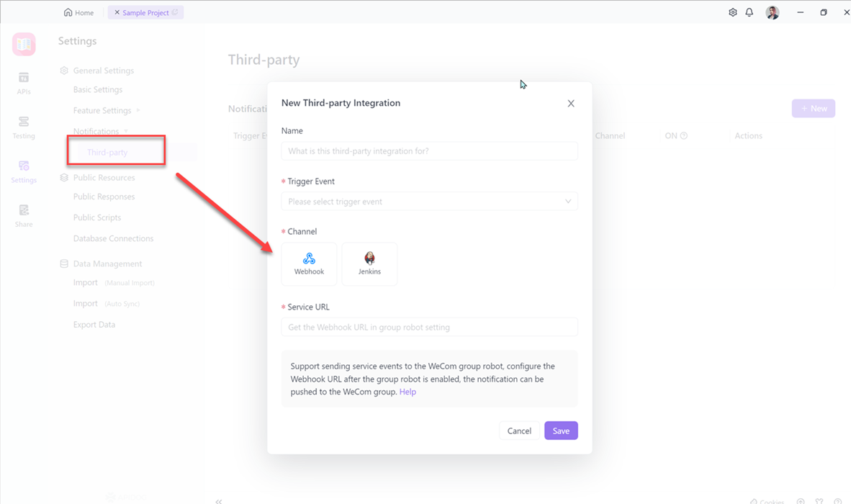Save the new integration
Screen dimensions: 851x504
pyautogui.click(x=561, y=431)
